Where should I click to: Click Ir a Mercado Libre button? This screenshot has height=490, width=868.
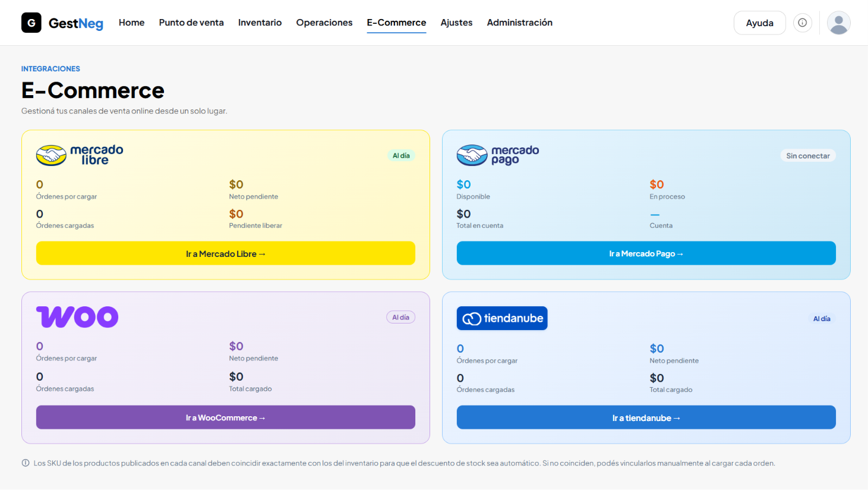coord(226,253)
